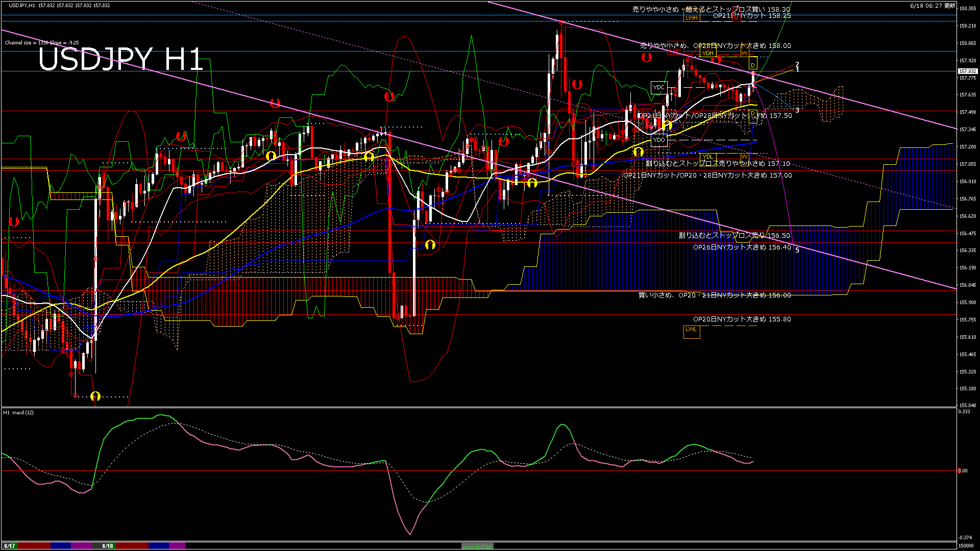This screenshot has height=551, width=980.
Task: Click the red down-arrow signal left of LMH
Action: [647, 58]
